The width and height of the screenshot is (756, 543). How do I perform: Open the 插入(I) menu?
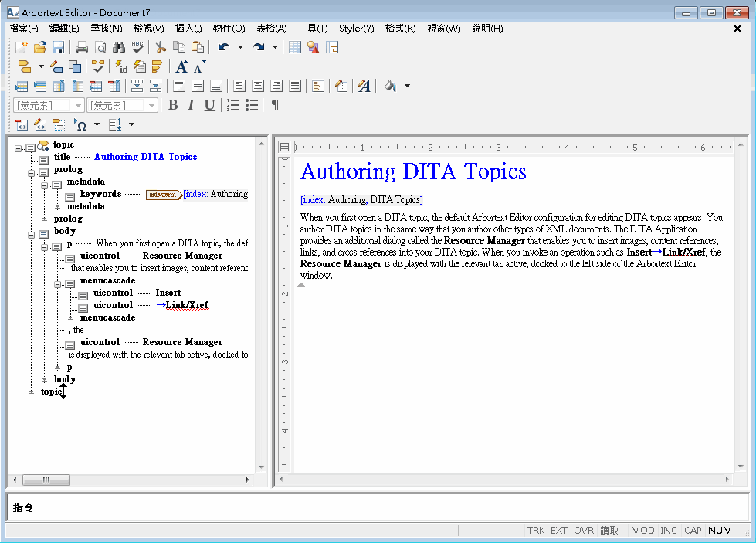(x=188, y=29)
